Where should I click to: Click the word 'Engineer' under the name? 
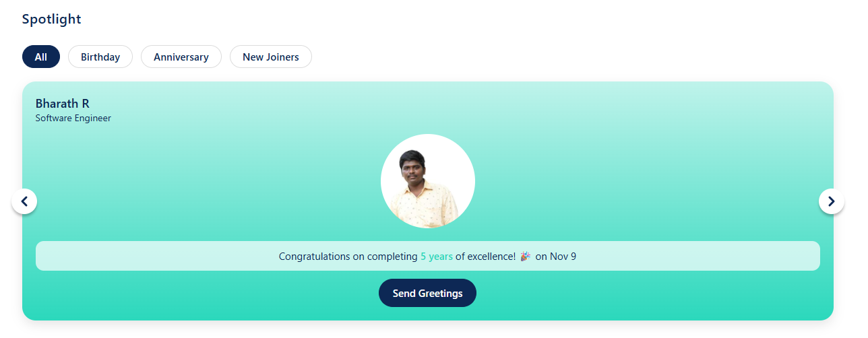[x=92, y=119]
